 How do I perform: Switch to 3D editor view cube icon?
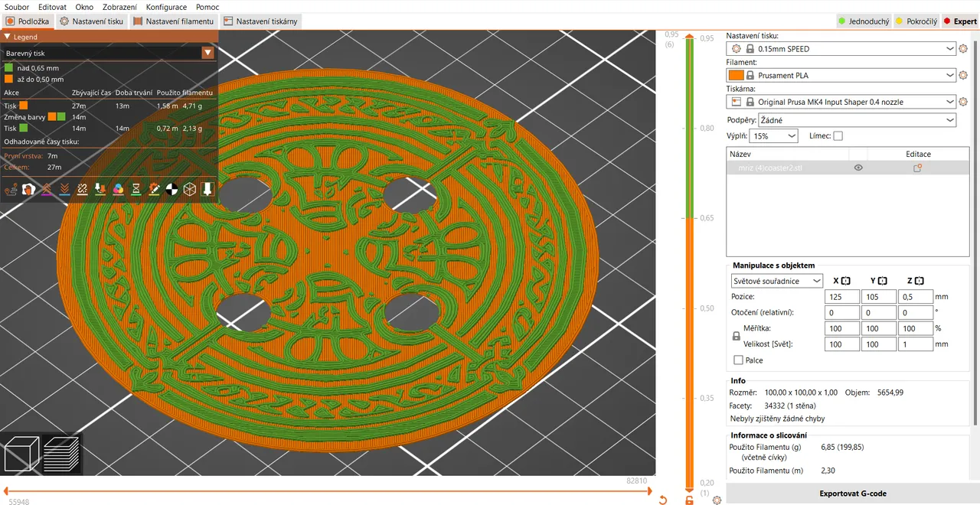click(20, 453)
